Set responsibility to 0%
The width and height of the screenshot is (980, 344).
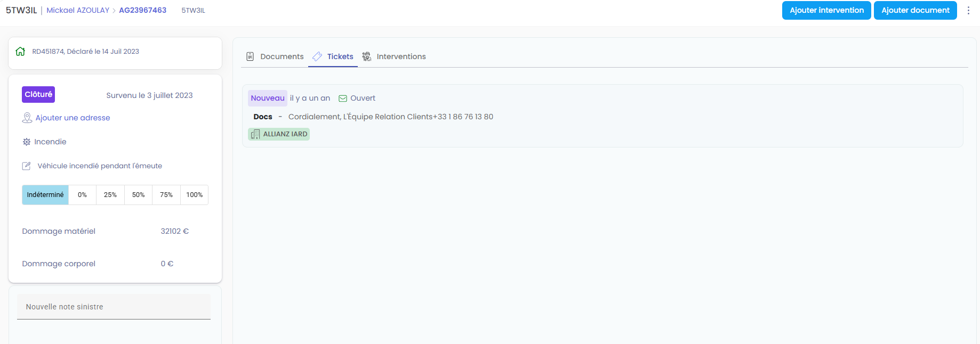tap(82, 195)
